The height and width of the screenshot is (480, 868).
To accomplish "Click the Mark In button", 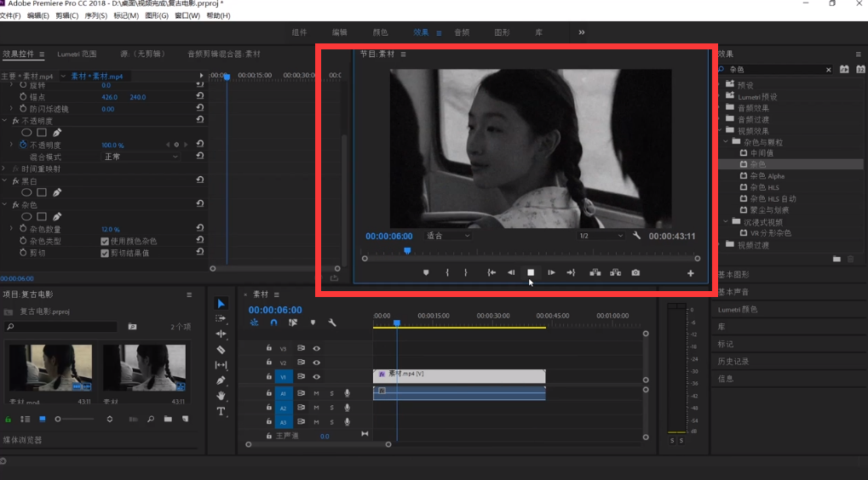I will pyautogui.click(x=446, y=272).
